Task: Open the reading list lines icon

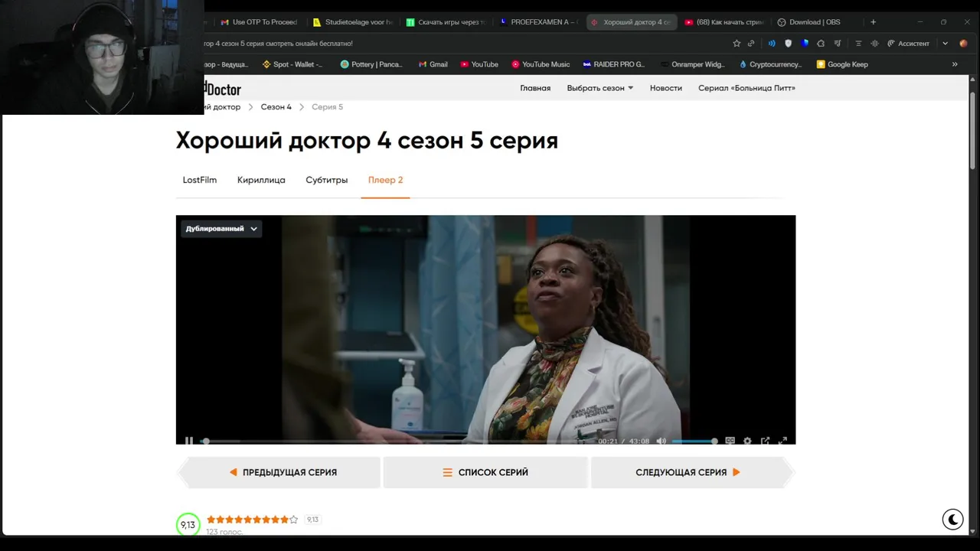Action: coord(858,44)
